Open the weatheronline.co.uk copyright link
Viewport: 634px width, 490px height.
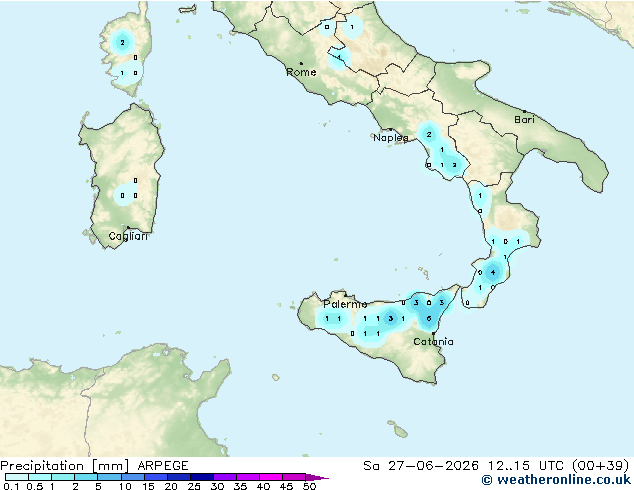[x=556, y=480]
